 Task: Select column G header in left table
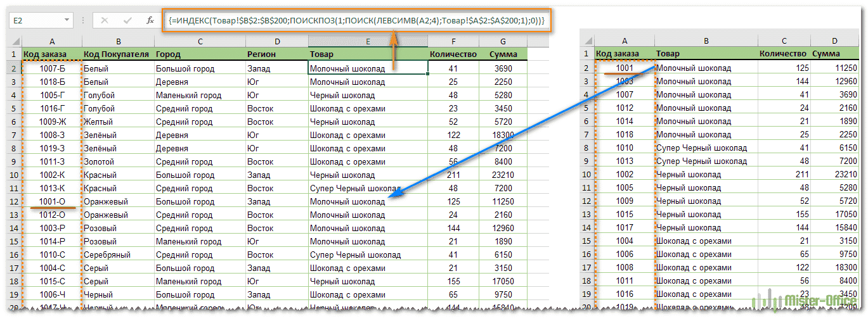(x=503, y=41)
